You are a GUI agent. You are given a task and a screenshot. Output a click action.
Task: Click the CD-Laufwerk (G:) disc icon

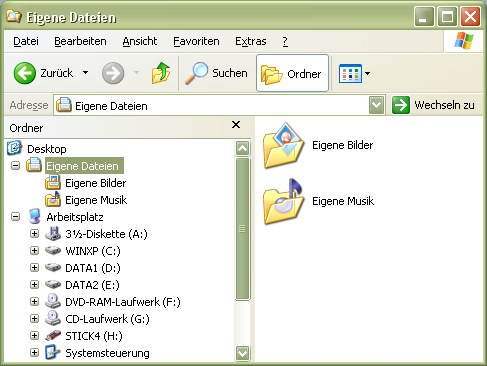(x=53, y=318)
